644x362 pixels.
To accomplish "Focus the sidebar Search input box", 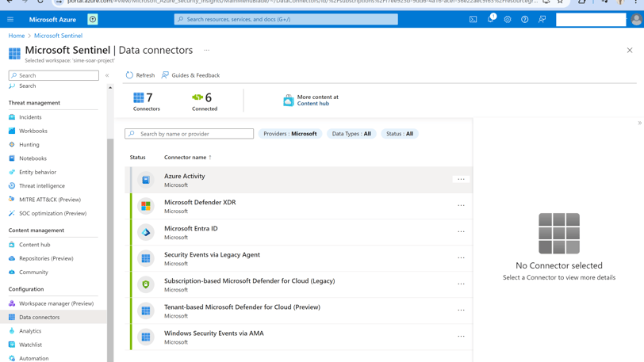I will point(54,75).
